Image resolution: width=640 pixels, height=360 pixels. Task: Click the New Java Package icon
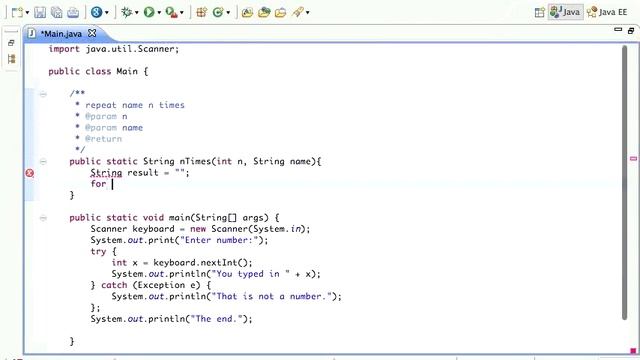pyautogui.click(x=201, y=12)
